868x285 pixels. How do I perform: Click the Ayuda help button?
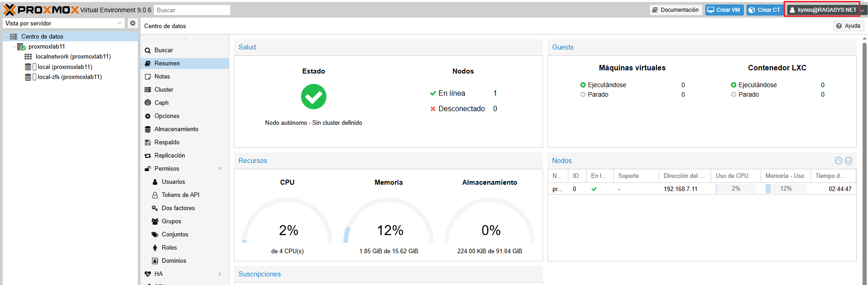coord(848,26)
